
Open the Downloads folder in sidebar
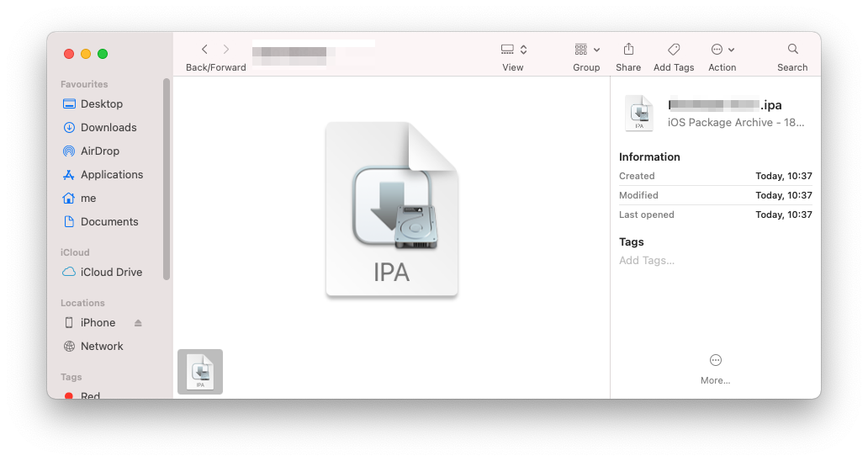coord(108,128)
